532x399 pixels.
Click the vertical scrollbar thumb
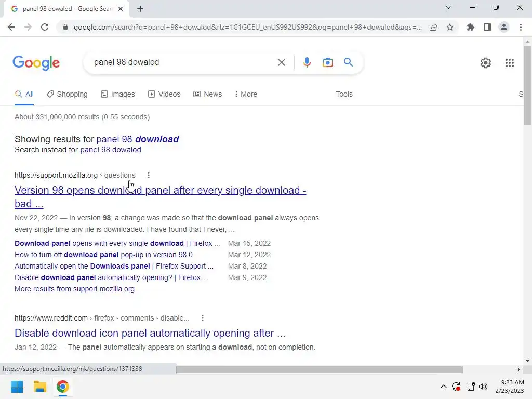tap(527, 85)
